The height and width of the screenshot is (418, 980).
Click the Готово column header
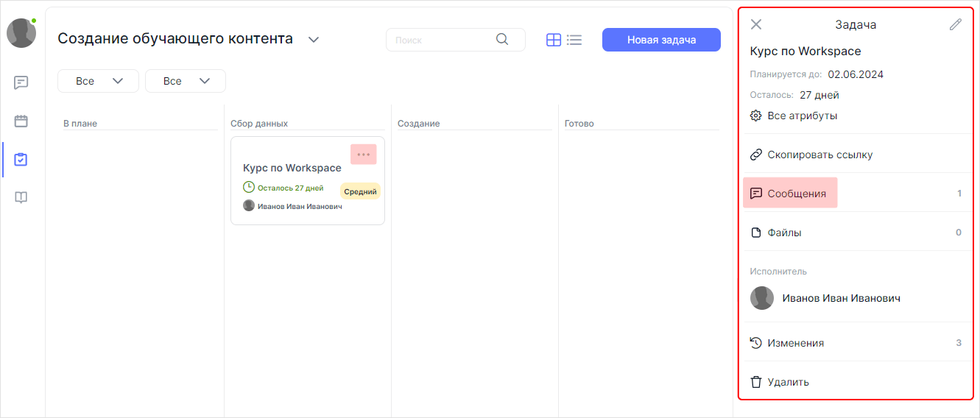(x=579, y=124)
